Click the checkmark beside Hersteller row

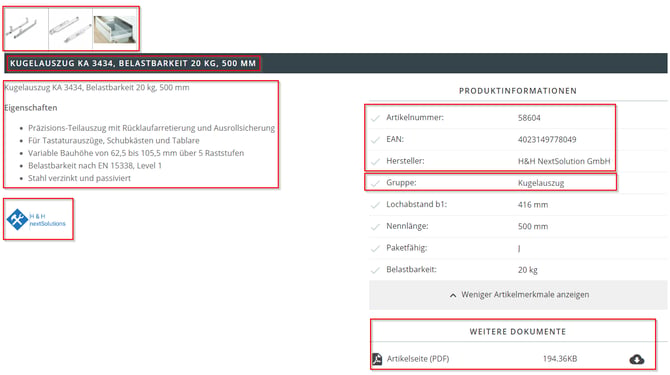coord(375,162)
